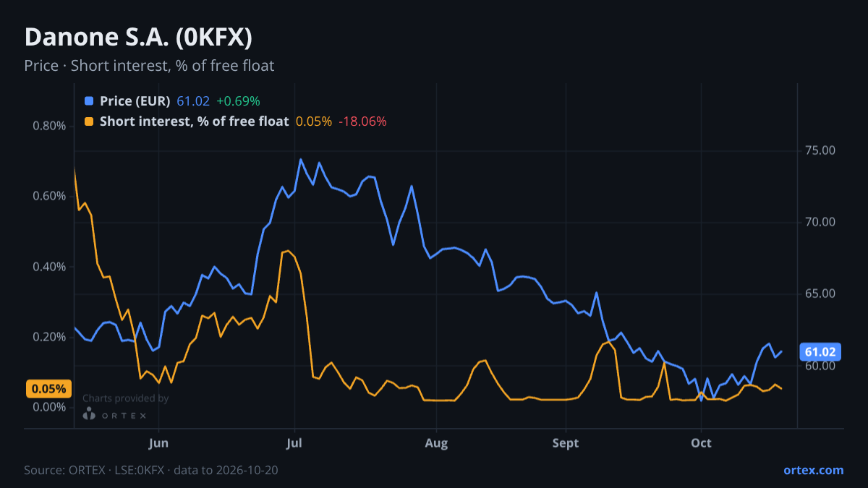Click the 61.02 price value in legend

pos(193,101)
